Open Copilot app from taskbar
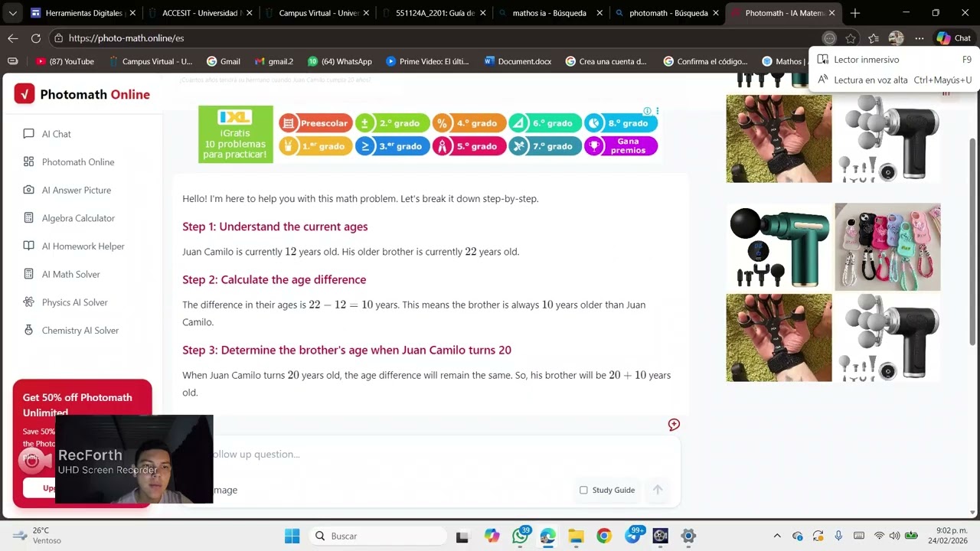This screenshot has height=551, width=980. tap(492, 536)
